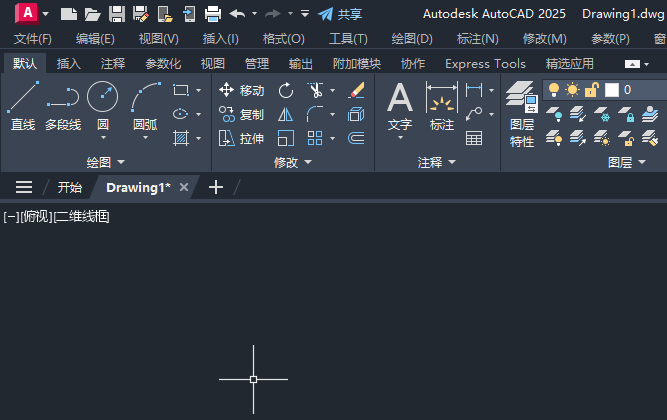Open the Text (文字) dropdown arrow
This screenshot has width=667, height=420.
point(400,138)
